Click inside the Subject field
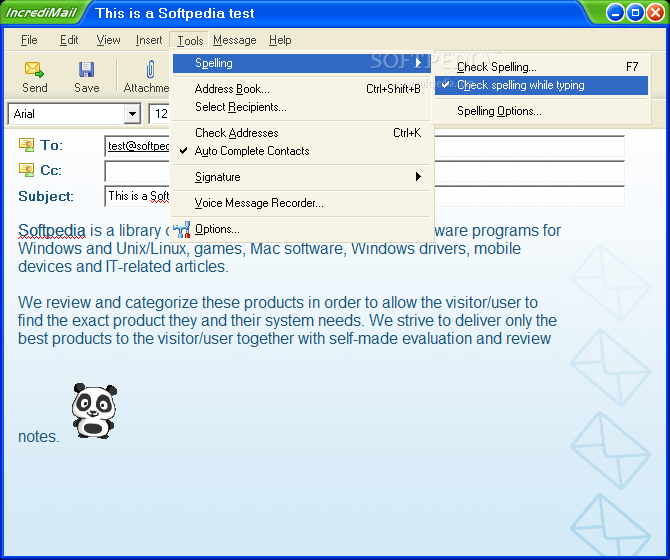This screenshot has width=670, height=560. click(x=364, y=196)
